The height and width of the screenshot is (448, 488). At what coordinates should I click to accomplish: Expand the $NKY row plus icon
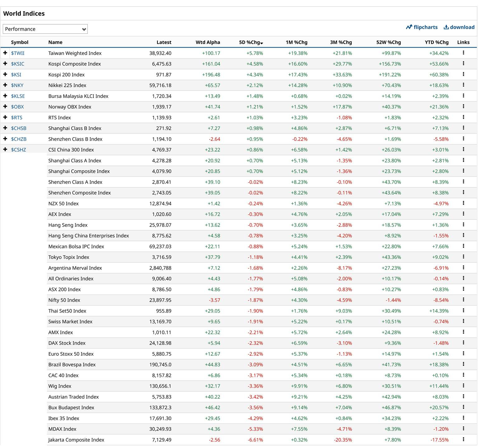click(x=5, y=85)
